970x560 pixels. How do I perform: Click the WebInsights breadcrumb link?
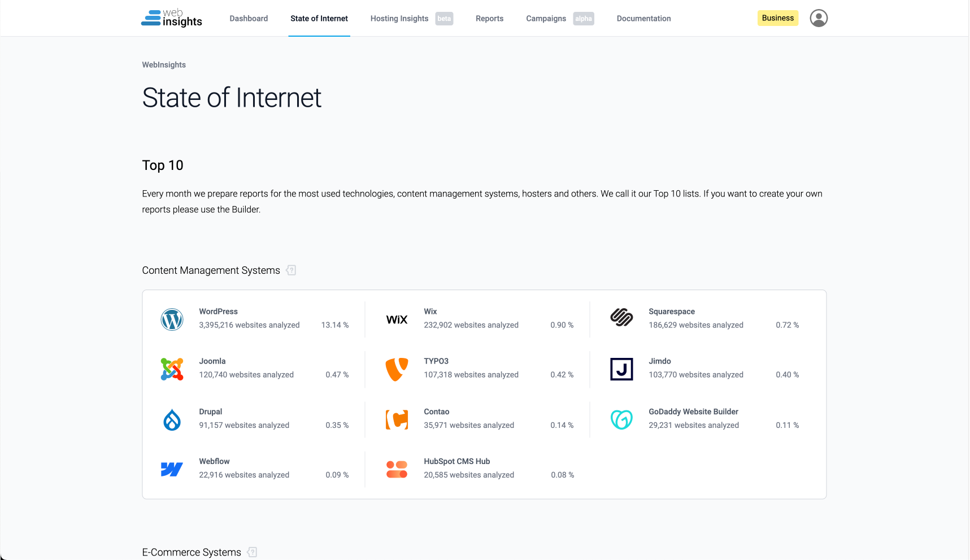164,65
